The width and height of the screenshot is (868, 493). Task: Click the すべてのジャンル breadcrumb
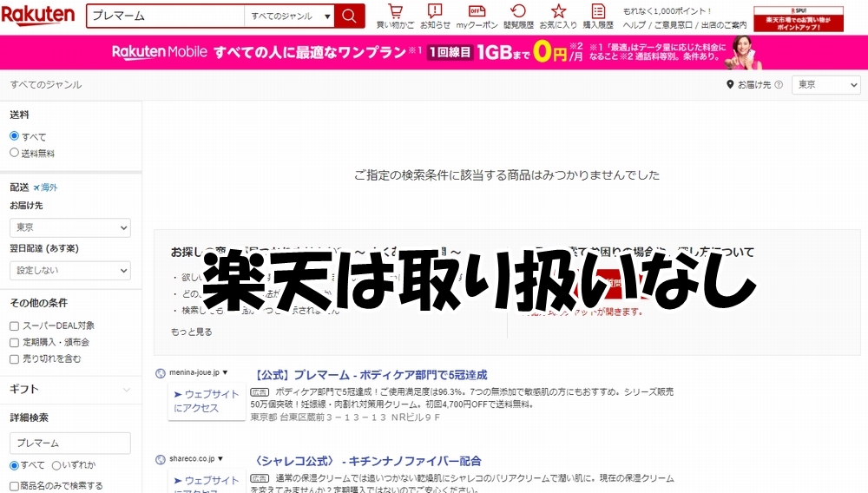[46, 85]
